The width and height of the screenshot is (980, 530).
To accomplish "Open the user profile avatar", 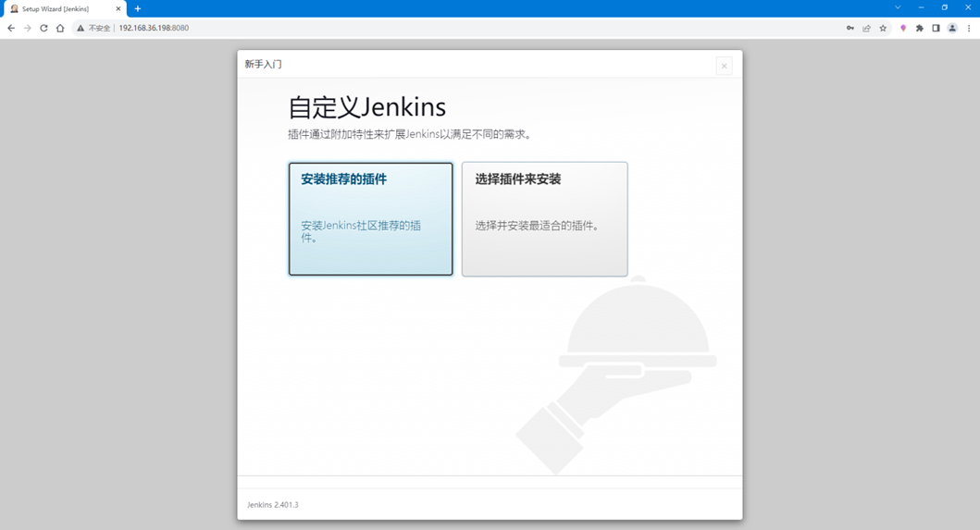I will [x=952, y=28].
